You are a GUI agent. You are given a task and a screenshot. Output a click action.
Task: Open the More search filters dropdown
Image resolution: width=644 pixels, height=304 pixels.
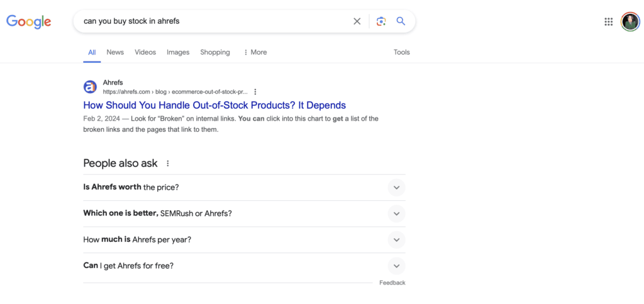click(x=255, y=52)
